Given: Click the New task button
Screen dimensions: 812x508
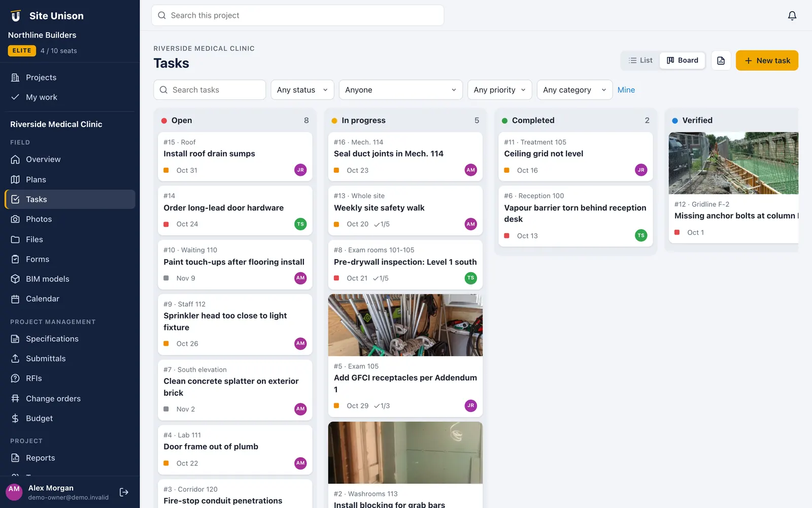Looking at the screenshot, I should coord(767,60).
